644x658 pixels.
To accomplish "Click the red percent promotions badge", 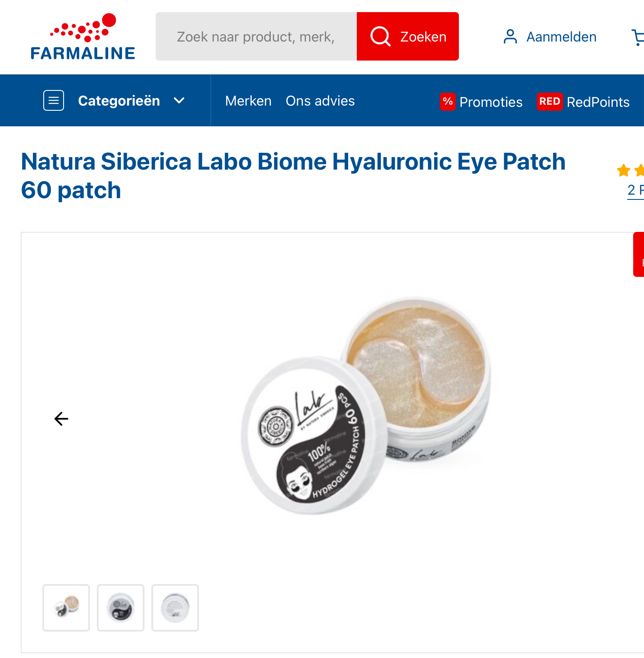I will pyautogui.click(x=448, y=102).
